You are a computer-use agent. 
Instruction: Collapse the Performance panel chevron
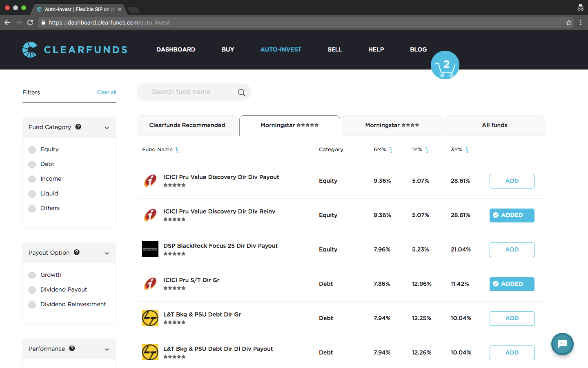107,349
